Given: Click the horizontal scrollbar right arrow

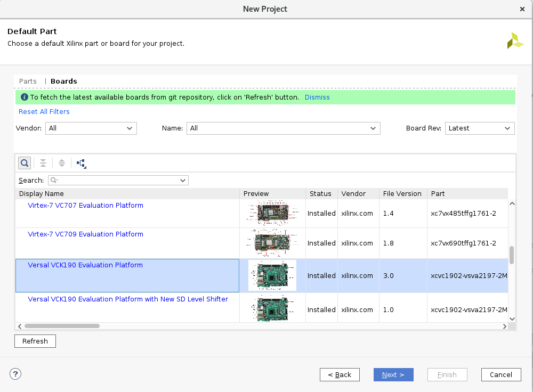Looking at the screenshot, I should [x=505, y=326].
